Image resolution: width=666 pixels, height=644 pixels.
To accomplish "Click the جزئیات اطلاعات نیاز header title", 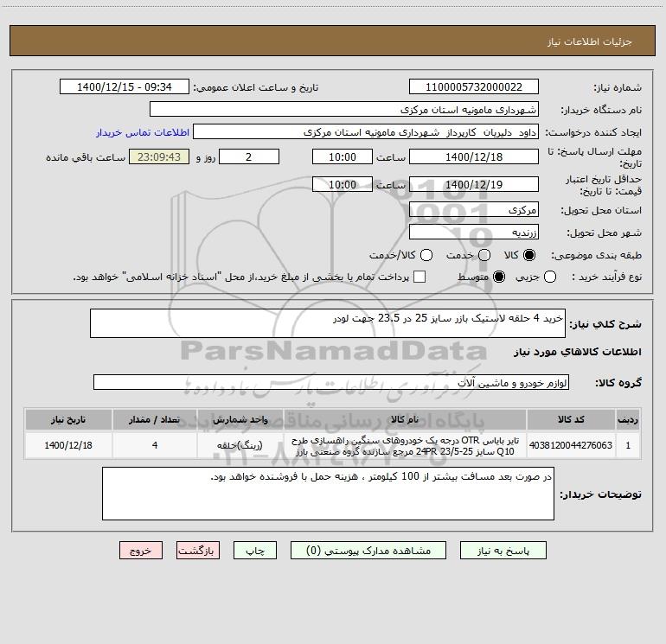I will pyautogui.click(x=590, y=41).
